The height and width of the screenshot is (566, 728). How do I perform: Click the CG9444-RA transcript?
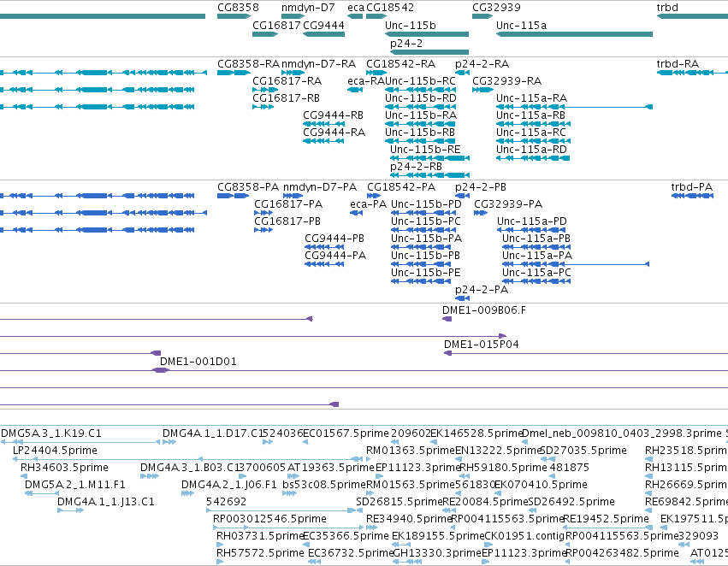[323, 141]
